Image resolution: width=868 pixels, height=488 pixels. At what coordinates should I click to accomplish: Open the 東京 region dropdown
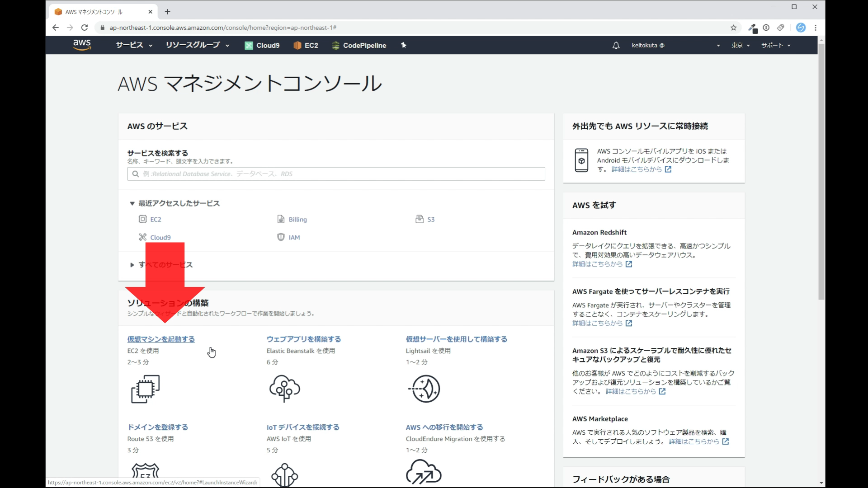[741, 45]
